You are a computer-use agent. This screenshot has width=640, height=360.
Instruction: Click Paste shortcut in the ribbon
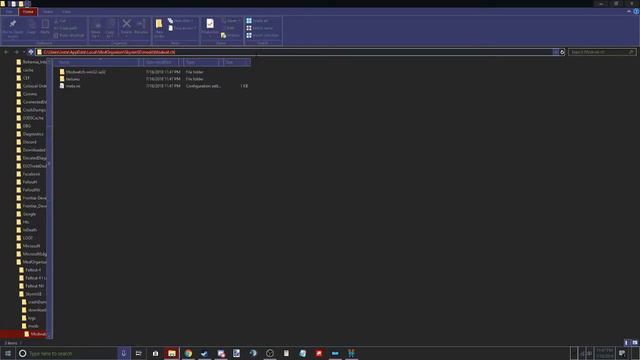69,36
